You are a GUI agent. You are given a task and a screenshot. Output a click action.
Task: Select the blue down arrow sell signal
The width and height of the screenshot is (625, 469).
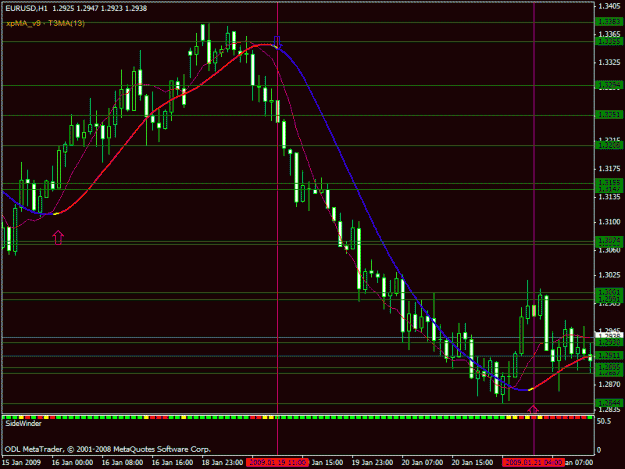point(277,42)
